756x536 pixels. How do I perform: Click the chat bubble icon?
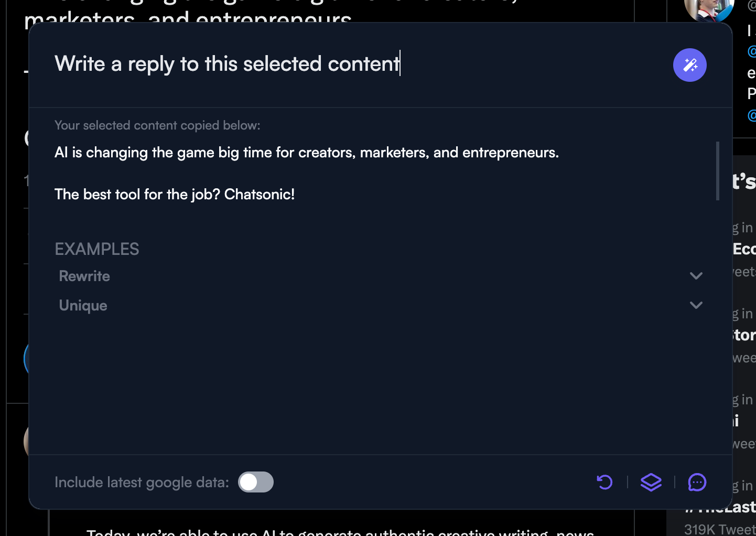[x=697, y=482]
